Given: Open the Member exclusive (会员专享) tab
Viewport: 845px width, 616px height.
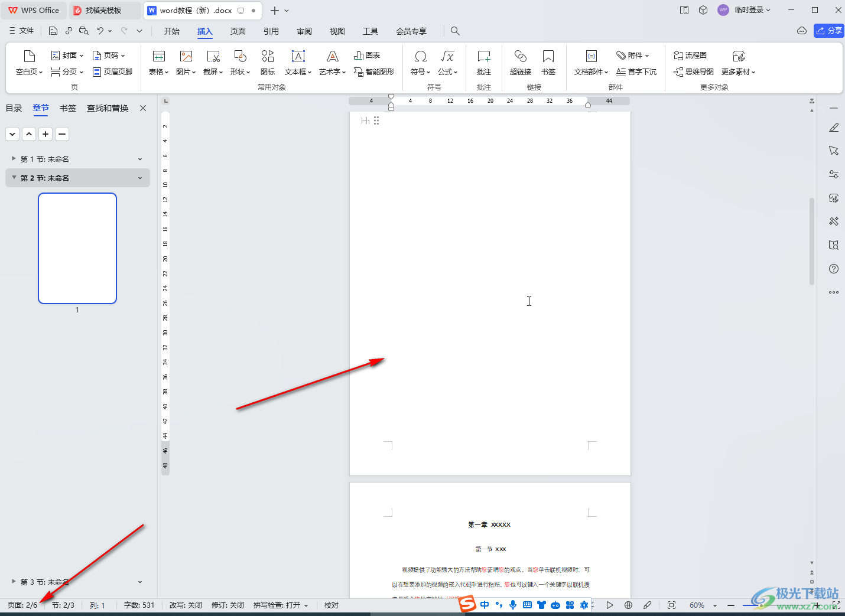Looking at the screenshot, I should [x=411, y=31].
